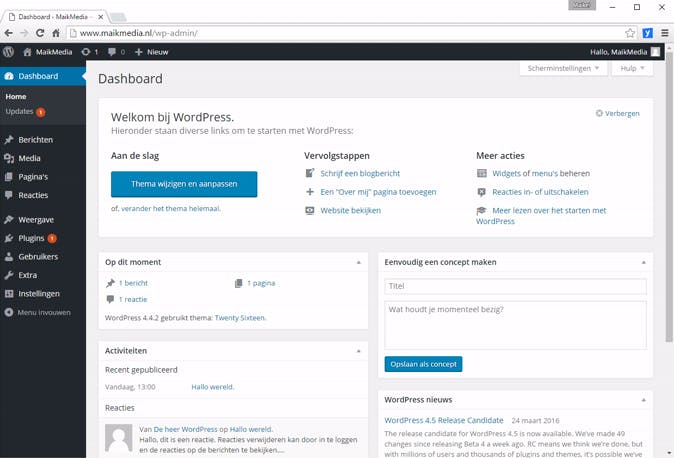Click the Opslaan als concept button
Image resolution: width=674 pixels, height=458 pixels.
(x=423, y=364)
